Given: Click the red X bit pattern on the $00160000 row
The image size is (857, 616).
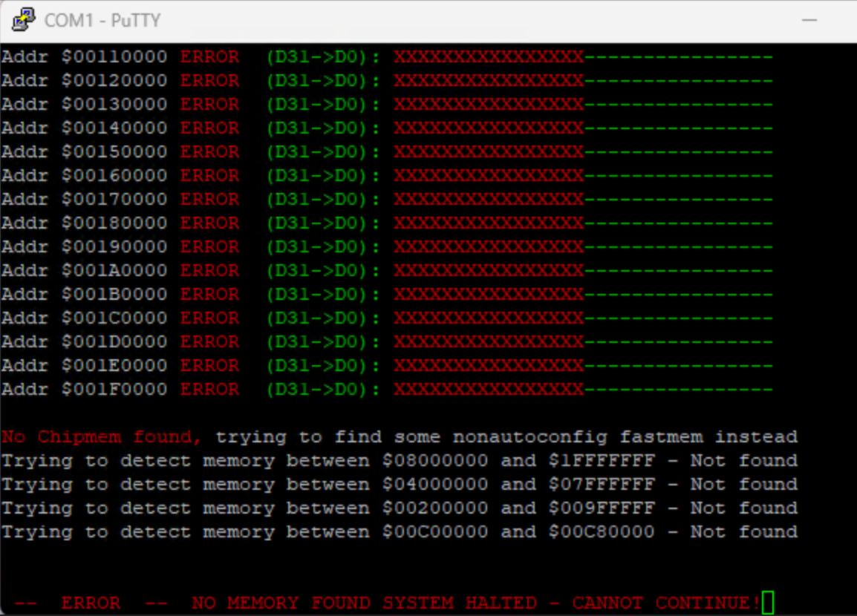Looking at the screenshot, I should click(x=489, y=176).
